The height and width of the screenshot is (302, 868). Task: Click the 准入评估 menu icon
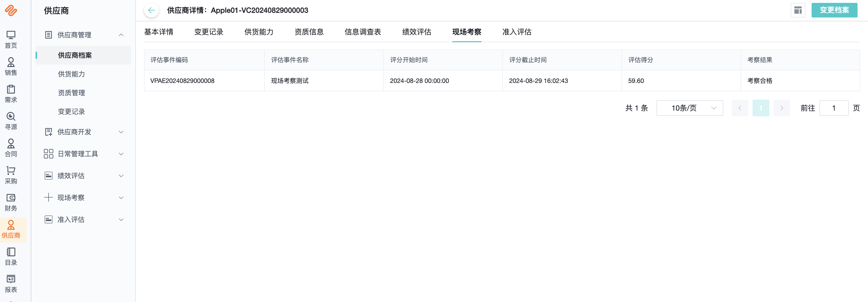click(x=49, y=220)
